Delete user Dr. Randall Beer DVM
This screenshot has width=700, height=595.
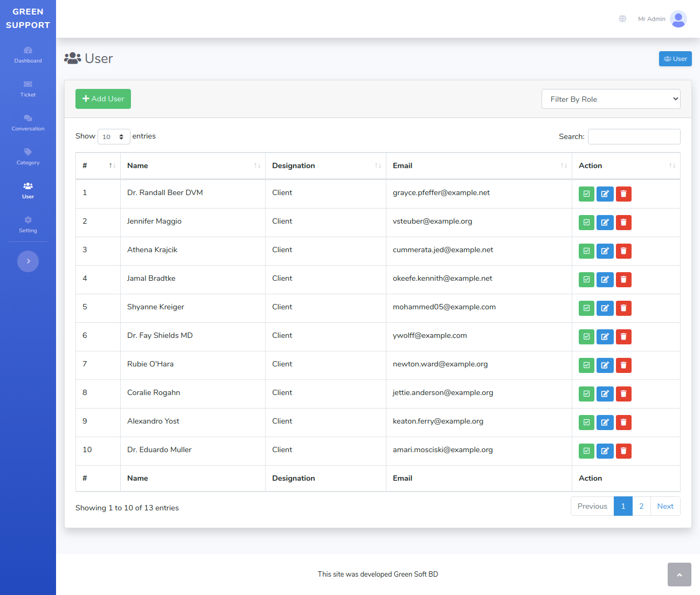coord(623,194)
